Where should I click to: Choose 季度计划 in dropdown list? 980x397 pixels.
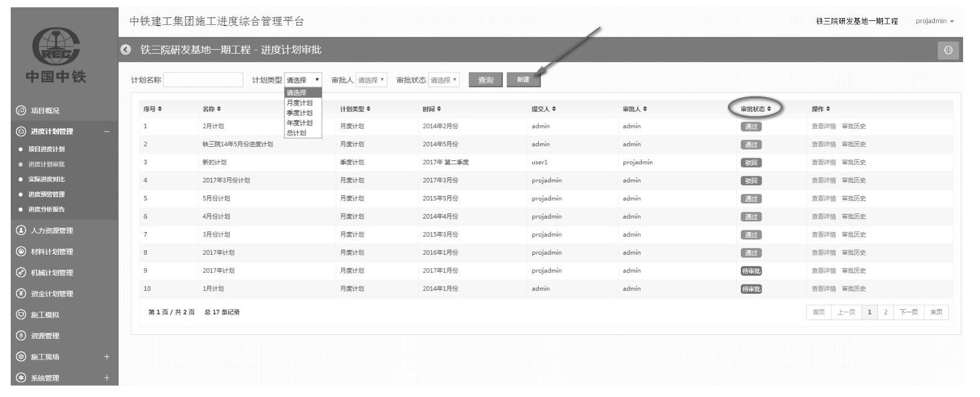(303, 113)
